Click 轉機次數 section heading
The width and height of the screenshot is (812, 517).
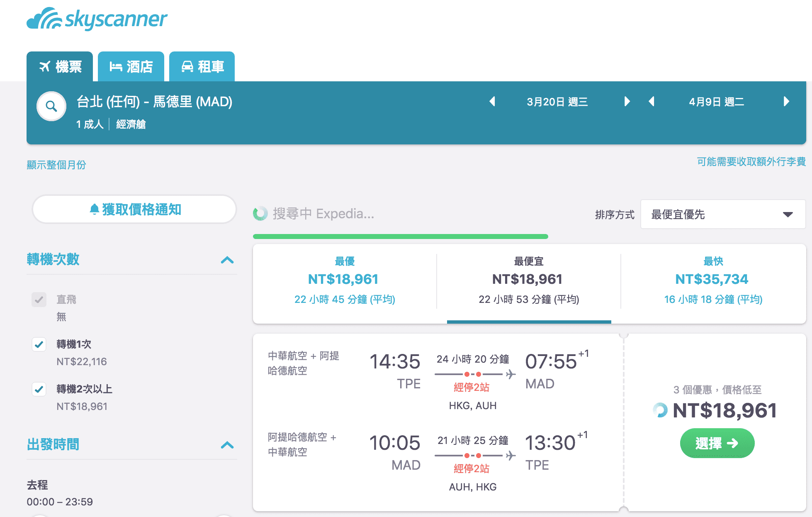coord(53,259)
